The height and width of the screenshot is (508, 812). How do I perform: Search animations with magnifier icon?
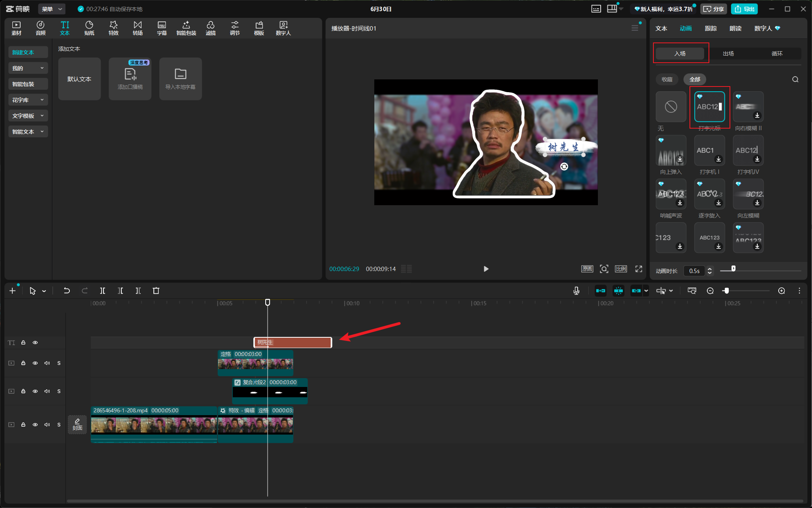pyautogui.click(x=795, y=79)
